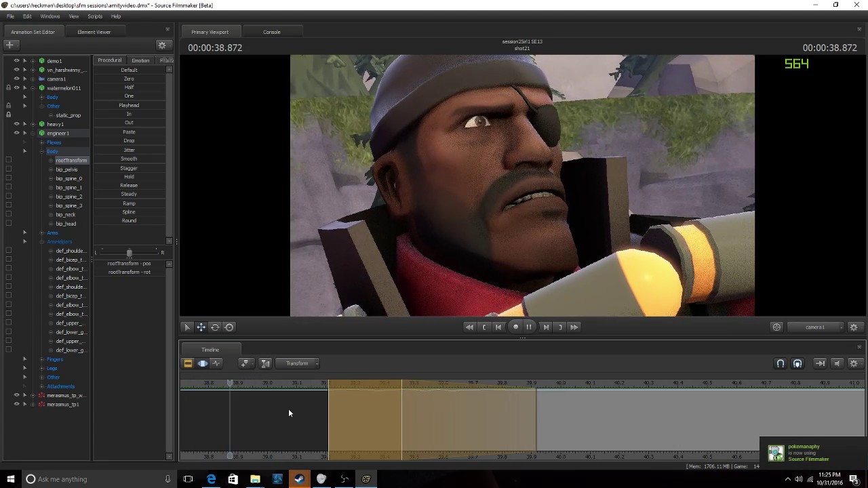Image resolution: width=868 pixels, height=488 pixels.
Task: Pause playback in the viewport
Action: [x=529, y=327]
